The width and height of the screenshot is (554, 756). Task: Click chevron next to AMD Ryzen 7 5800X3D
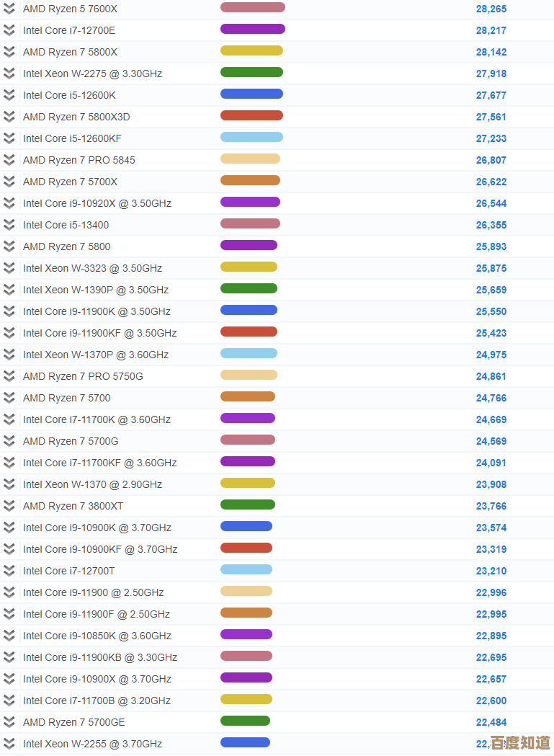[x=9, y=117]
